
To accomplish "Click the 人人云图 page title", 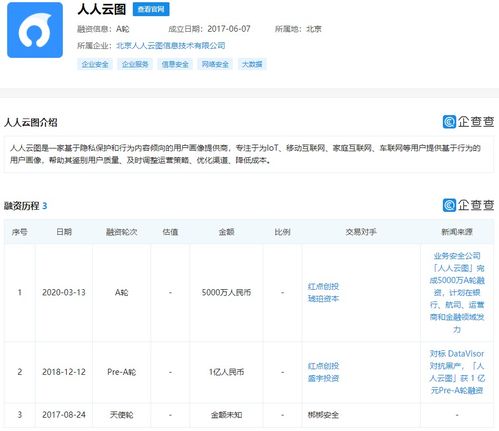I will [102, 9].
